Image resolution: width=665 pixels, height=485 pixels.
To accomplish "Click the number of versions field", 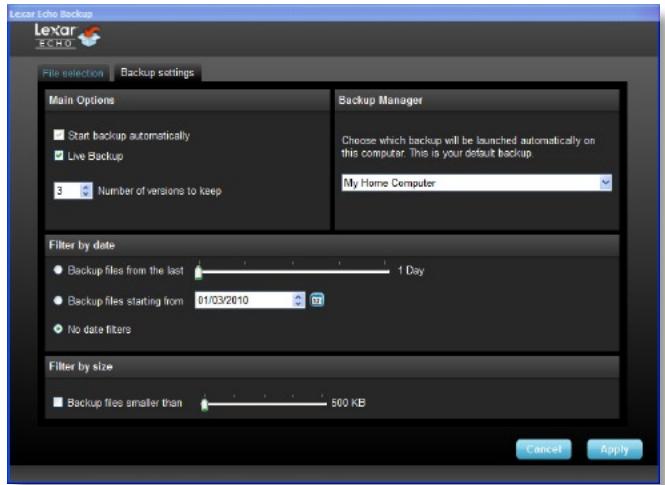I will [x=67, y=190].
